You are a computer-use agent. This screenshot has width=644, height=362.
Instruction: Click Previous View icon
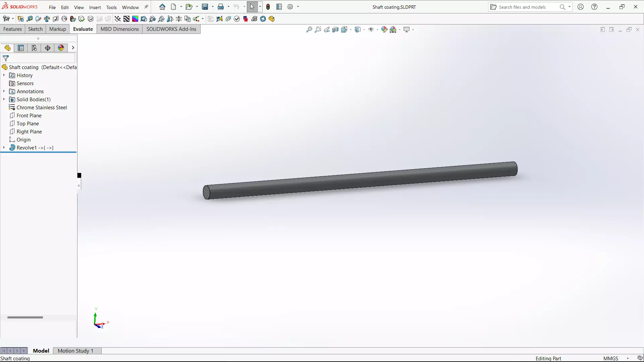[327, 29]
